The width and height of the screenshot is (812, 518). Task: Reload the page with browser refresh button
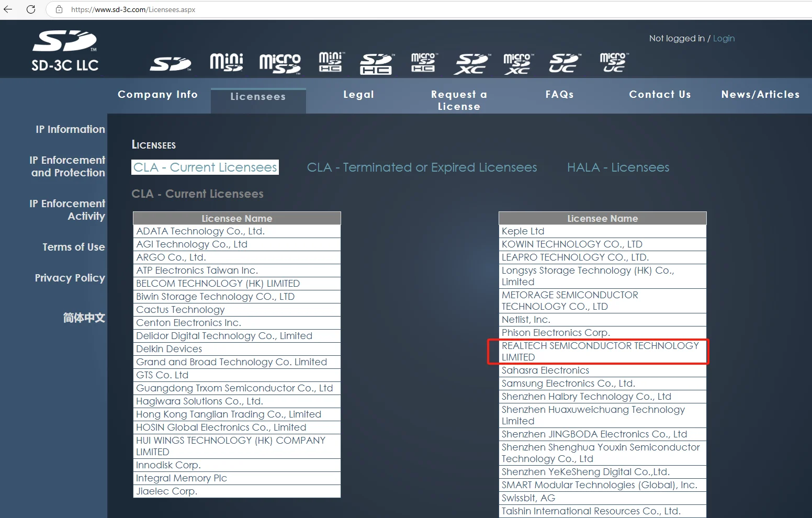31,9
